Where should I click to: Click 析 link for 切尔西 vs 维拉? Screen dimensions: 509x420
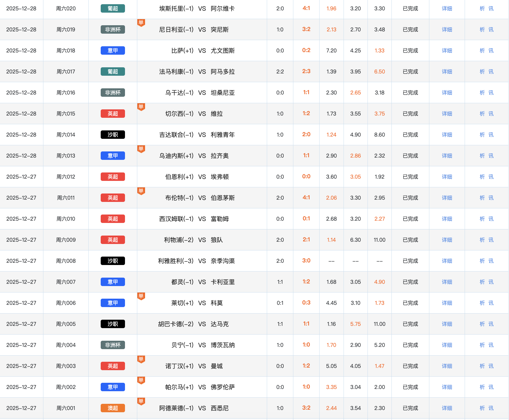[x=482, y=114]
